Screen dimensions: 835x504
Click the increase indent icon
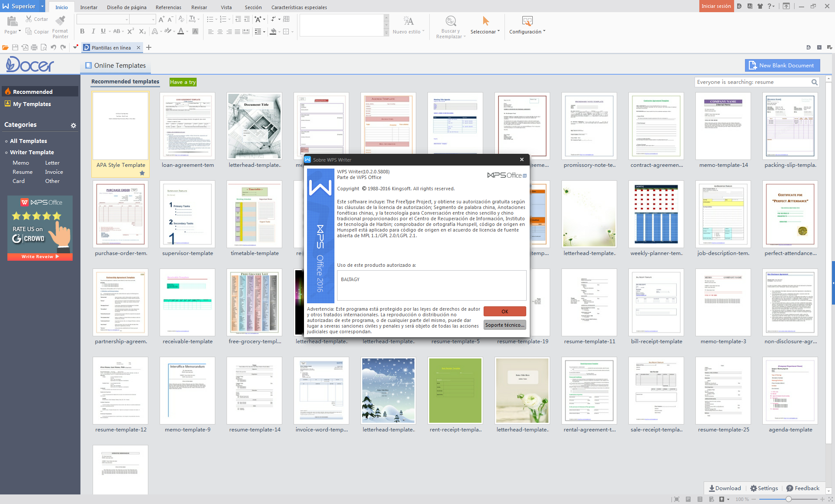tap(247, 19)
